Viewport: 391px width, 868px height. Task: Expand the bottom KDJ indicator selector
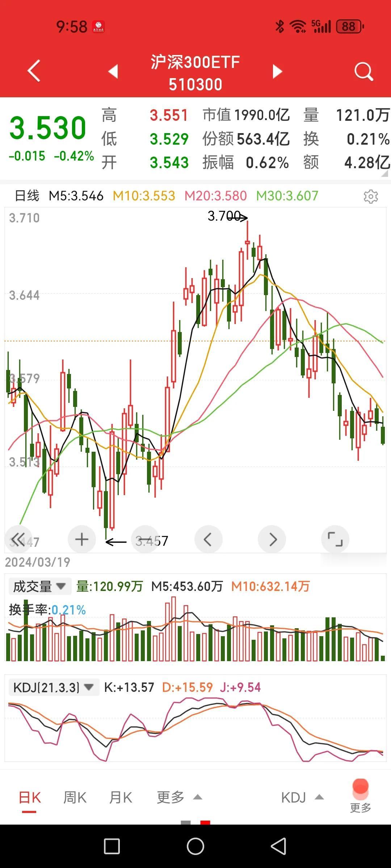(x=302, y=797)
